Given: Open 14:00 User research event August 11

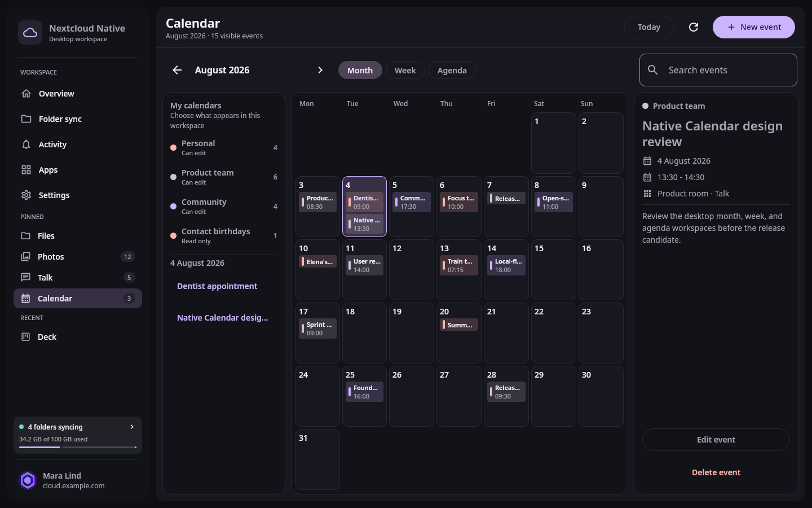Looking at the screenshot, I should (364, 266).
